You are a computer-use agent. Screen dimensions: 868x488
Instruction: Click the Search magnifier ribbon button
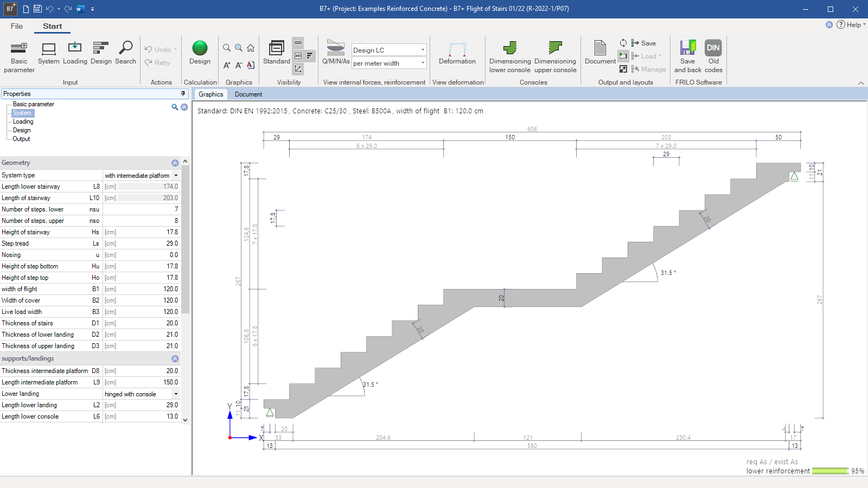(x=125, y=53)
